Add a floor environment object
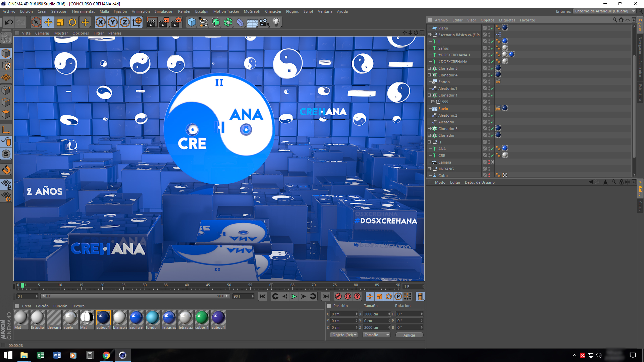 tap(252, 22)
